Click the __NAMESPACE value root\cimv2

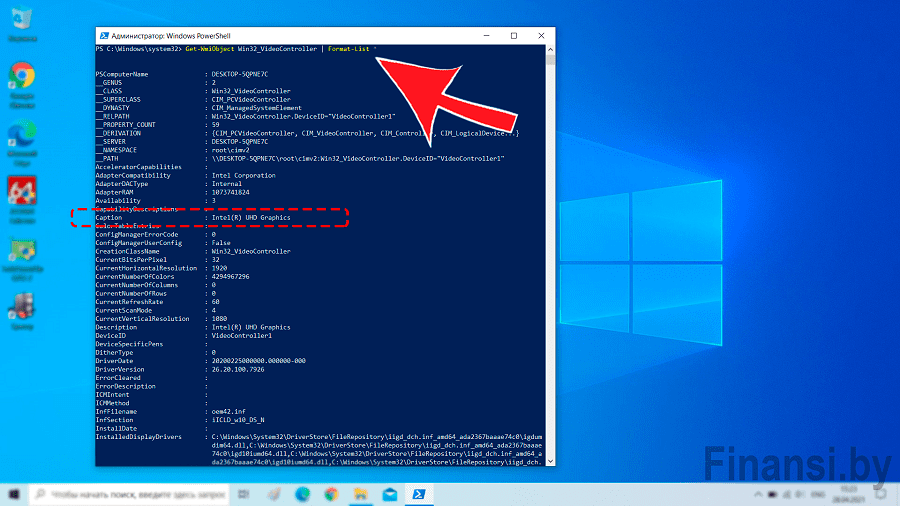(x=230, y=150)
